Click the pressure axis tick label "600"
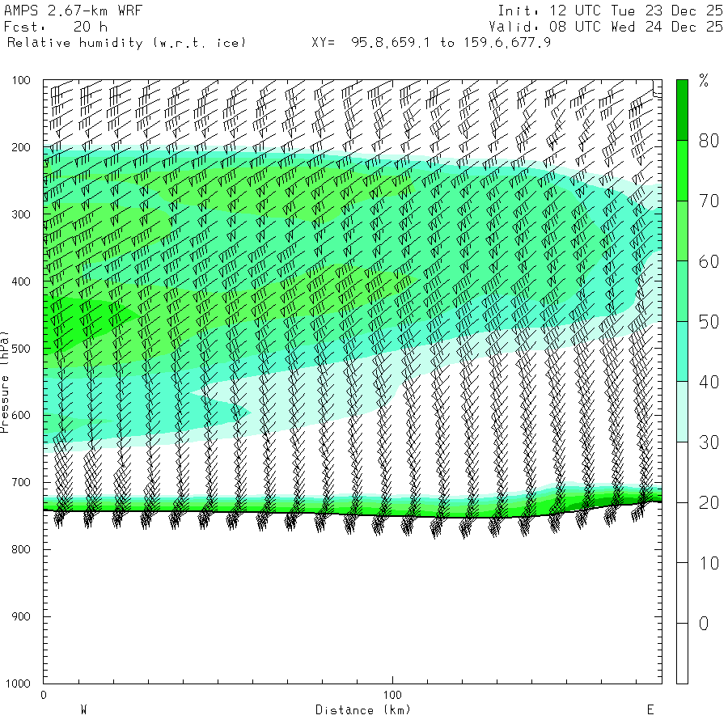The image size is (728, 728). [x=21, y=416]
